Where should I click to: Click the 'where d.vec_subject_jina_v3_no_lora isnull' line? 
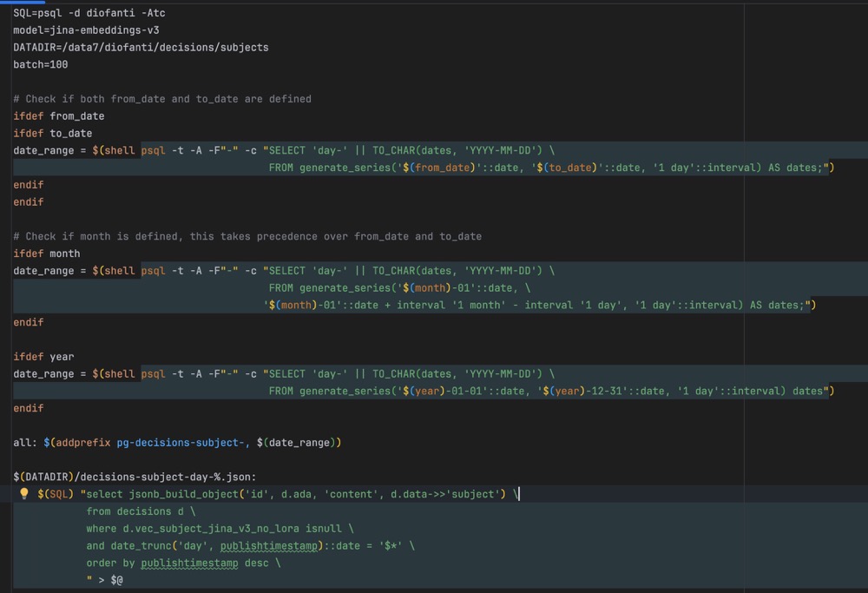tap(220, 528)
